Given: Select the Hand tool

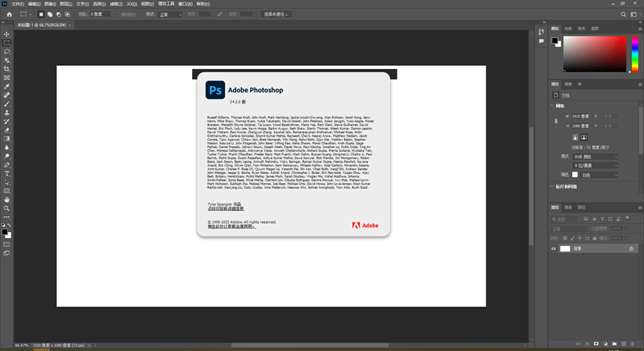Looking at the screenshot, I should coord(7,200).
